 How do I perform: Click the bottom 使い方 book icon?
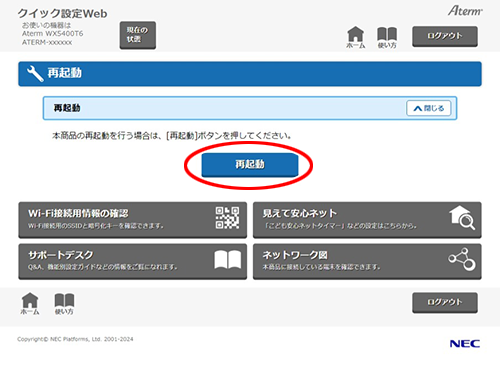pos(64,304)
